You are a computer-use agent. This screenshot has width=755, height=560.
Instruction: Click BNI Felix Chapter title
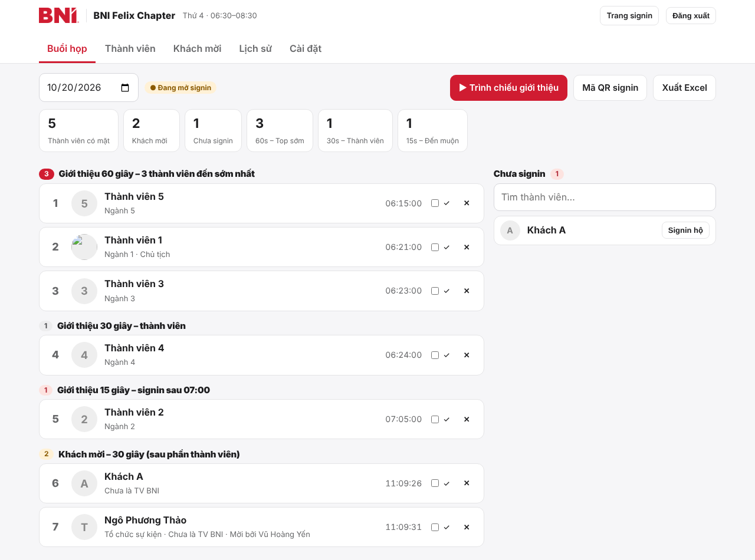pos(134,16)
